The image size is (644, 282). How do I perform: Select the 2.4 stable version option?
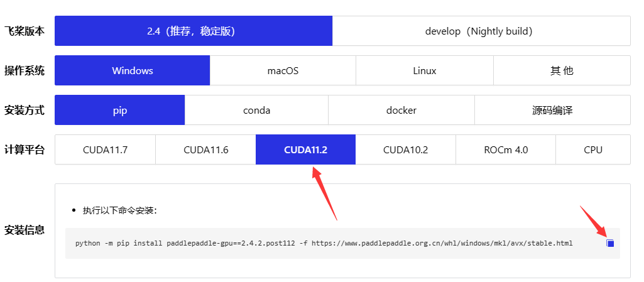(193, 31)
